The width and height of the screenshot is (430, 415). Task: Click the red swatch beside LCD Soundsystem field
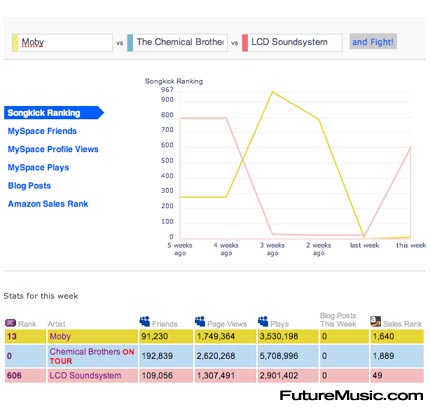coord(245,43)
